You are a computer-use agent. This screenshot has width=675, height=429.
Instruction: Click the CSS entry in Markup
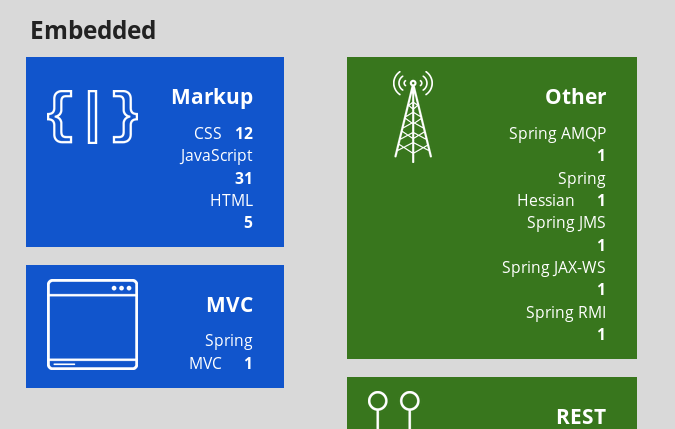pos(208,133)
